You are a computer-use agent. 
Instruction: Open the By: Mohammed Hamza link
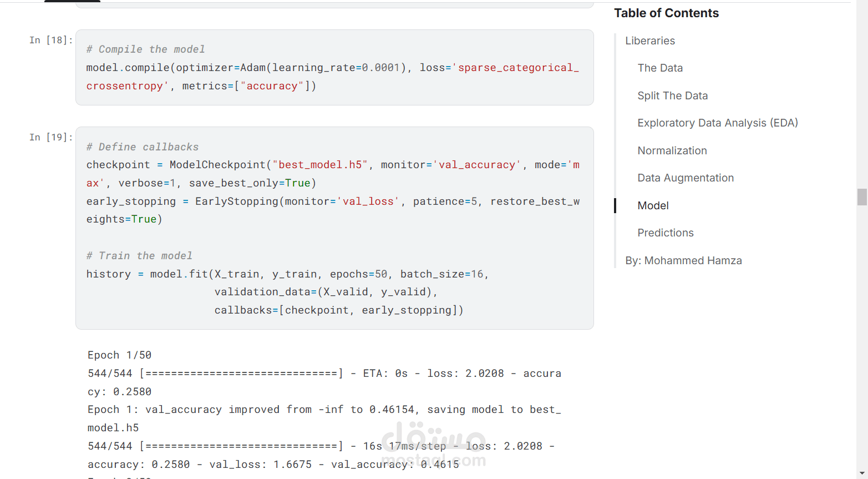(x=683, y=261)
